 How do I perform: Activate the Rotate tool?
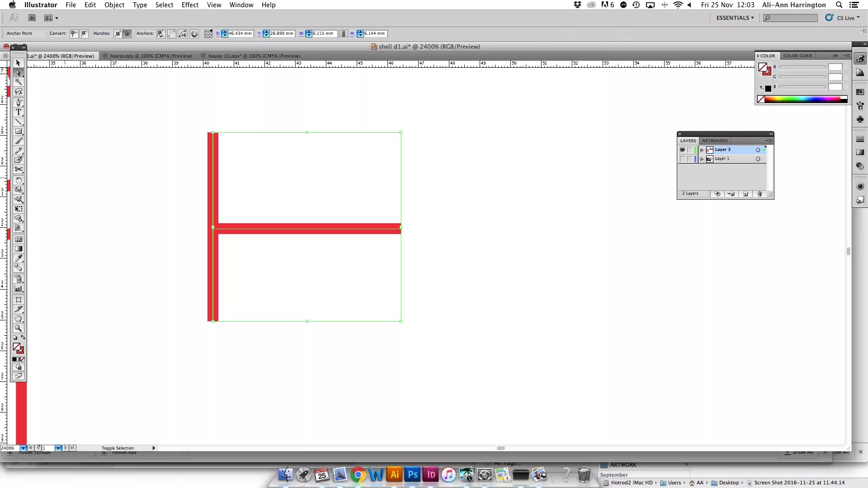click(x=19, y=180)
